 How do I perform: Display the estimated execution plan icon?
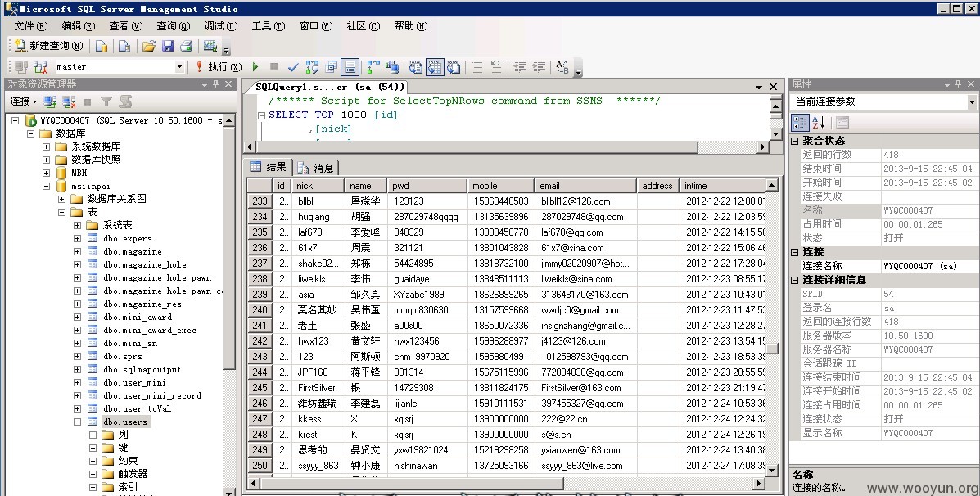[313, 67]
